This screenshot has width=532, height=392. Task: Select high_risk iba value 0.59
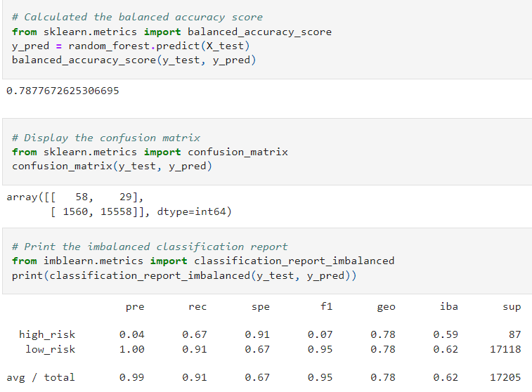coord(446,335)
